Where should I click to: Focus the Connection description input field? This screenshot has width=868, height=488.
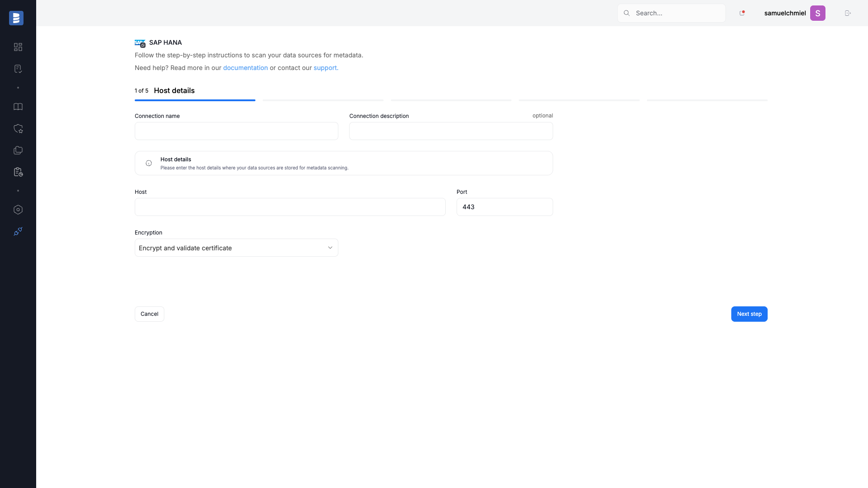tap(451, 131)
